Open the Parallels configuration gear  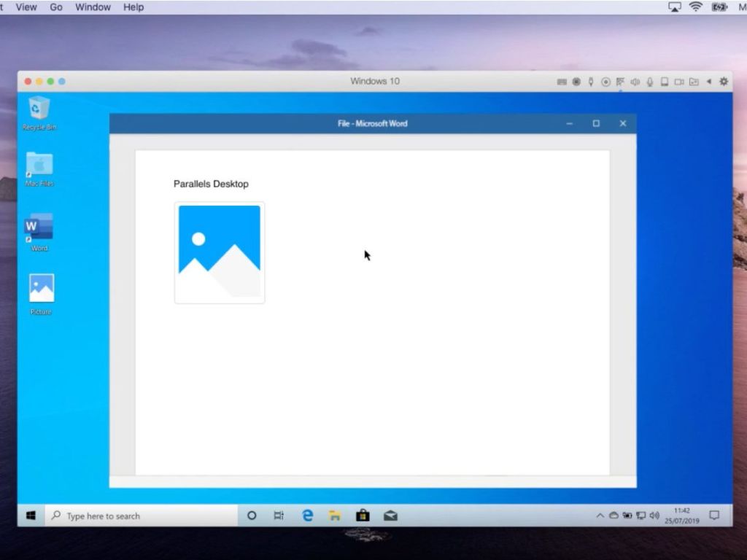[724, 82]
